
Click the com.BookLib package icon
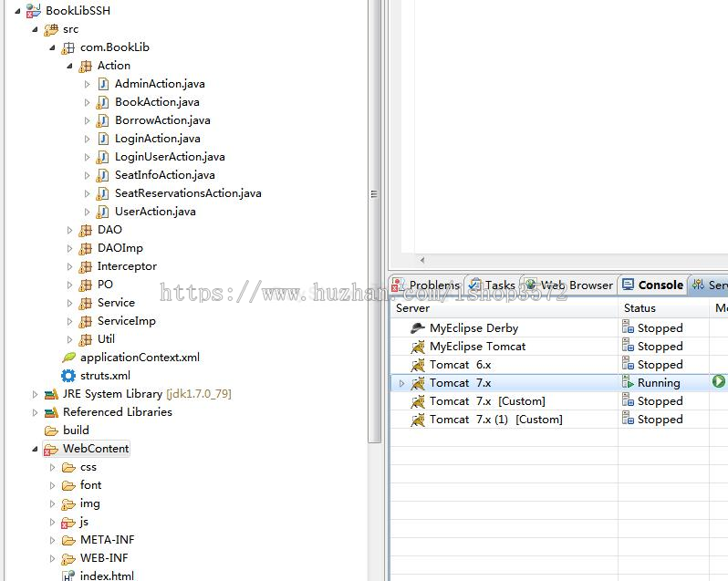tap(68, 47)
